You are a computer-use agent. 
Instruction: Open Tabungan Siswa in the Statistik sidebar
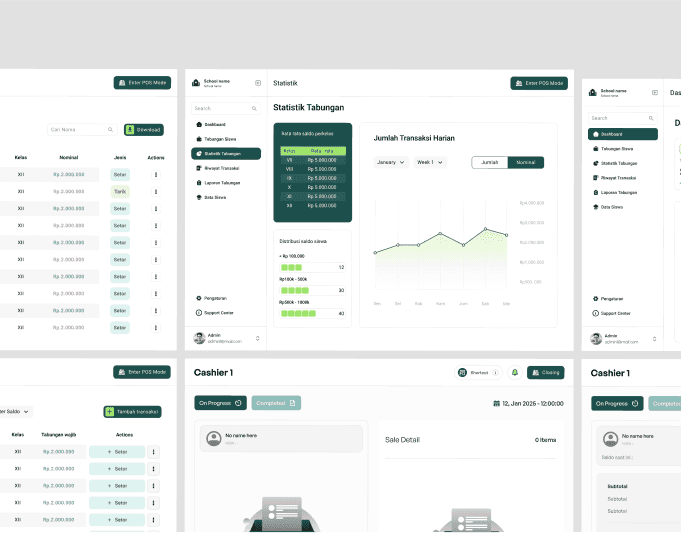coord(226,139)
